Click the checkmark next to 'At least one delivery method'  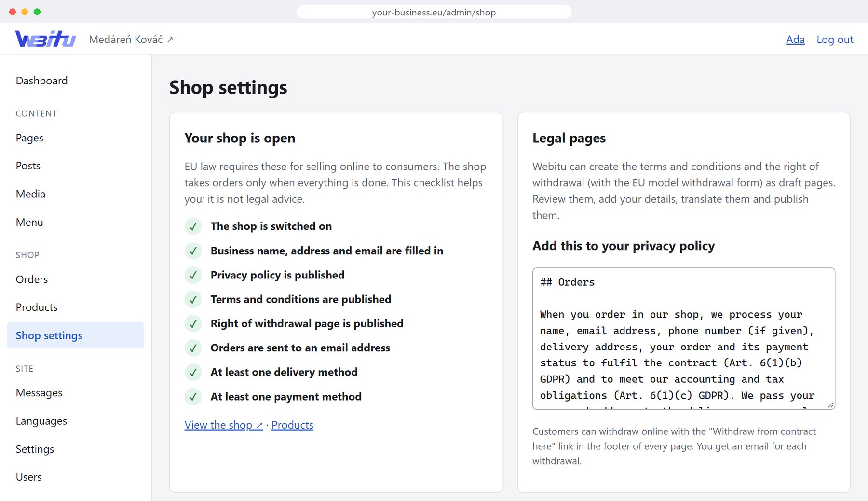[193, 372]
